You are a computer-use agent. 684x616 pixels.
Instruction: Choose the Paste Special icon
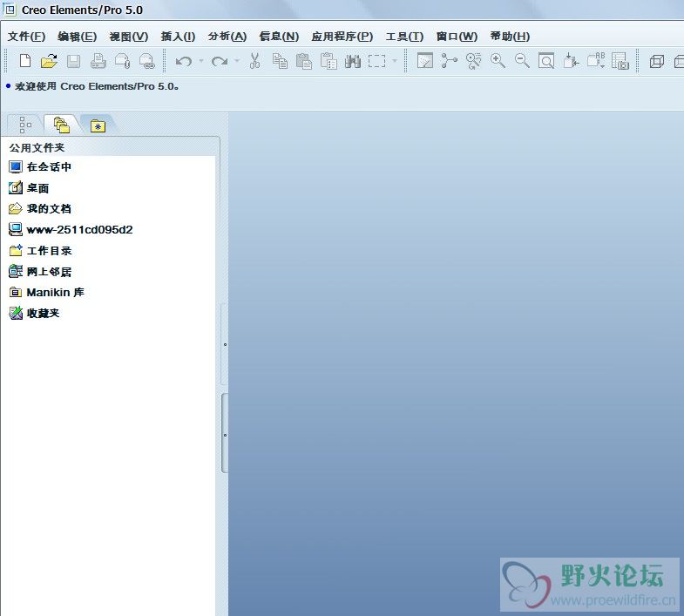328,61
